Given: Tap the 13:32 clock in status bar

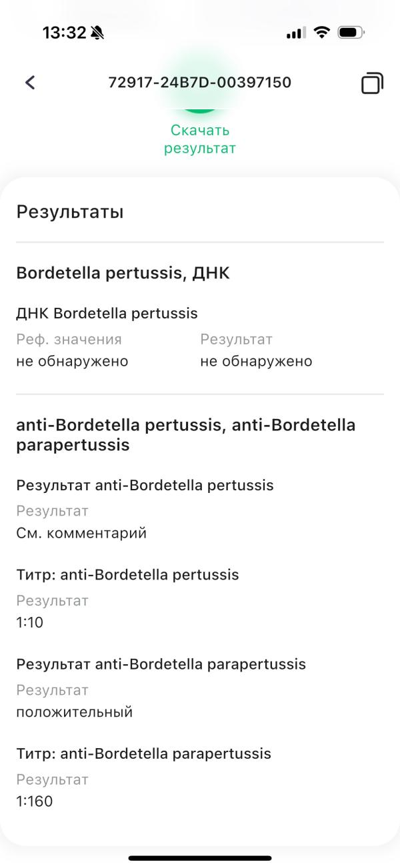Looking at the screenshot, I should (64, 33).
